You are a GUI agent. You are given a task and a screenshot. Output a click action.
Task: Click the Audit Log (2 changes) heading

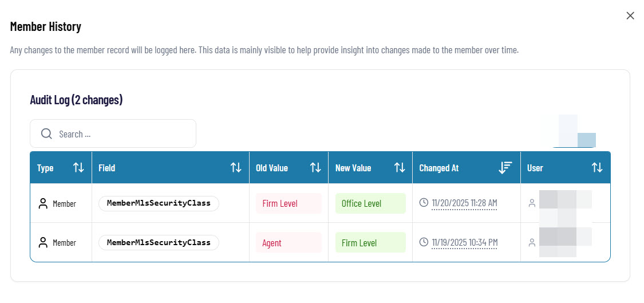[x=76, y=100]
